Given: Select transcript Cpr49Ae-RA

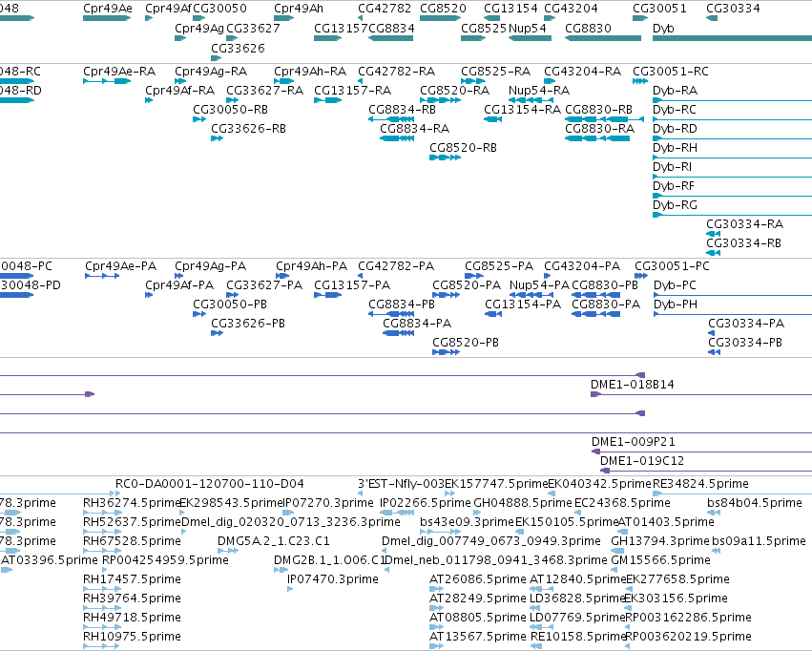Looking at the screenshot, I should (107, 81).
